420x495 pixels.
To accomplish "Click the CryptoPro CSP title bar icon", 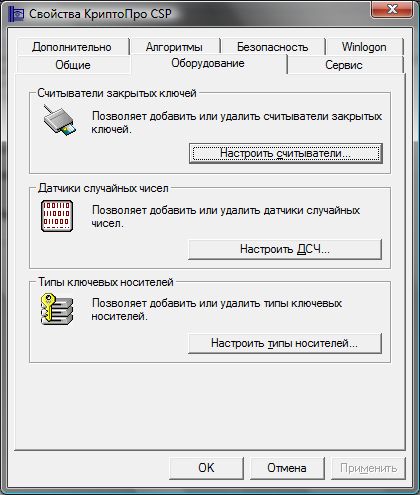I will pyautogui.click(x=16, y=14).
